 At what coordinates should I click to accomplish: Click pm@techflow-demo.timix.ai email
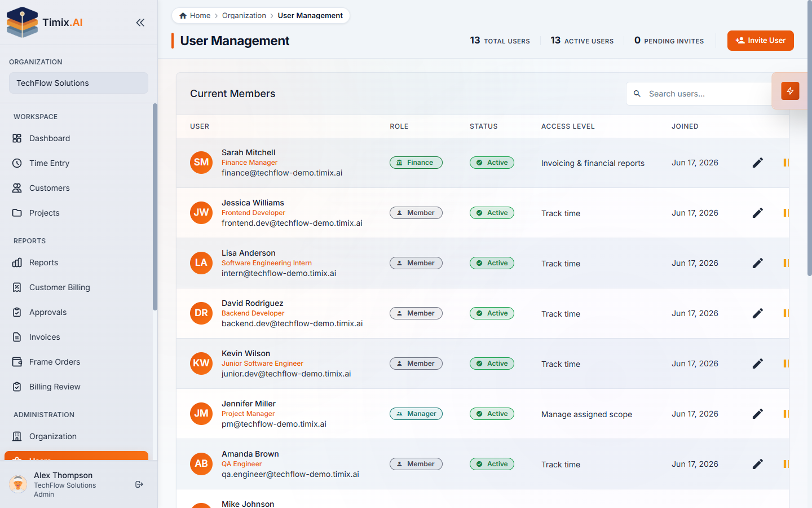click(274, 424)
